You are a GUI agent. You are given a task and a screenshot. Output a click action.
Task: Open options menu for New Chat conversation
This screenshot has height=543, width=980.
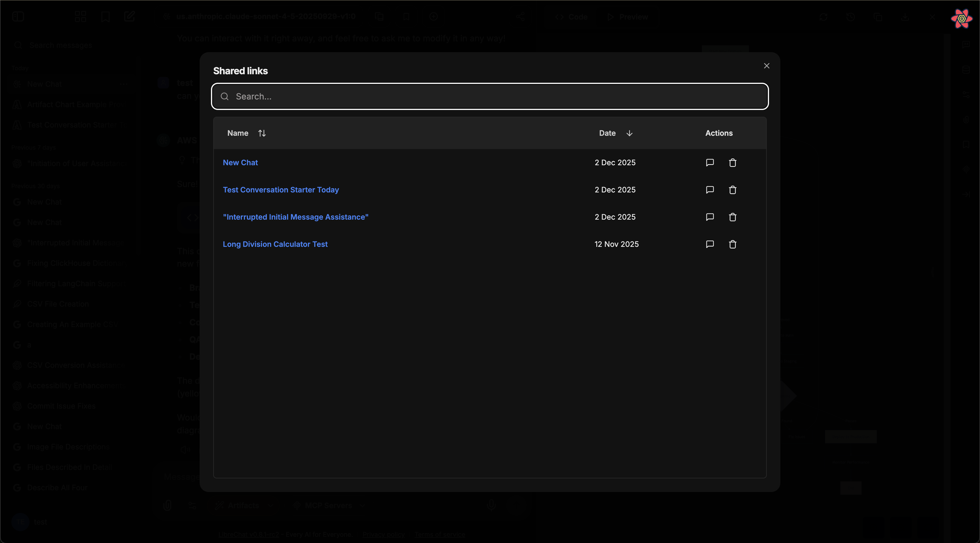pos(124,84)
